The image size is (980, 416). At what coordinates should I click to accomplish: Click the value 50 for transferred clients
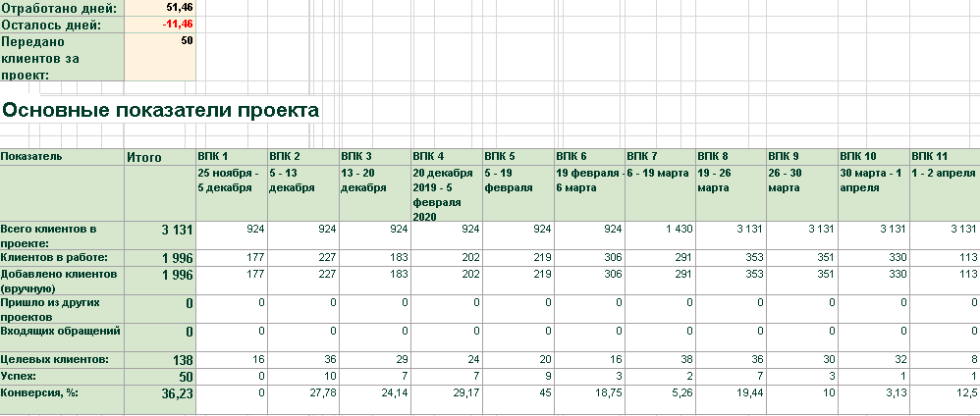click(x=160, y=58)
